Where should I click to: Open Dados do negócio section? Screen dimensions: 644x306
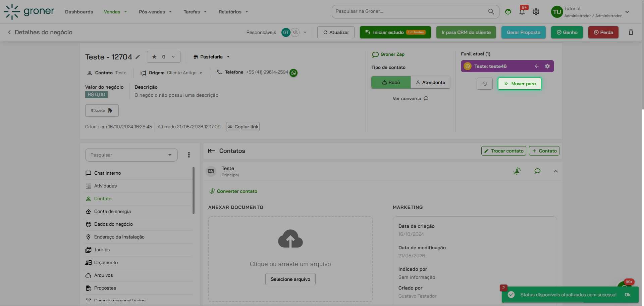point(139,224)
